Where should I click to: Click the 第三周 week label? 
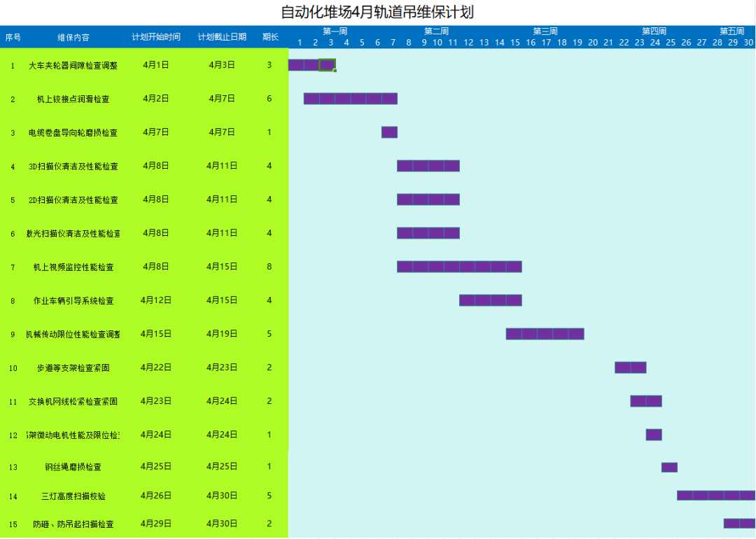545,31
